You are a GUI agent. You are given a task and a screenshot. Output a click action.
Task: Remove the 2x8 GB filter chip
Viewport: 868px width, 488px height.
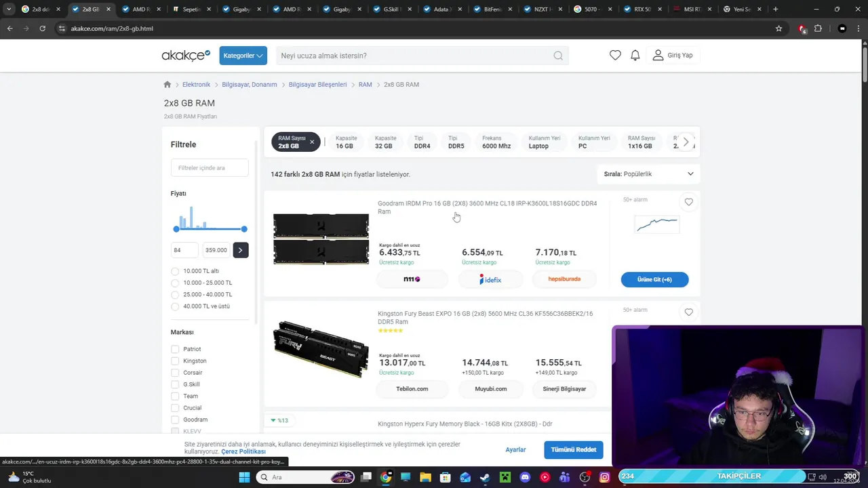pos(312,142)
